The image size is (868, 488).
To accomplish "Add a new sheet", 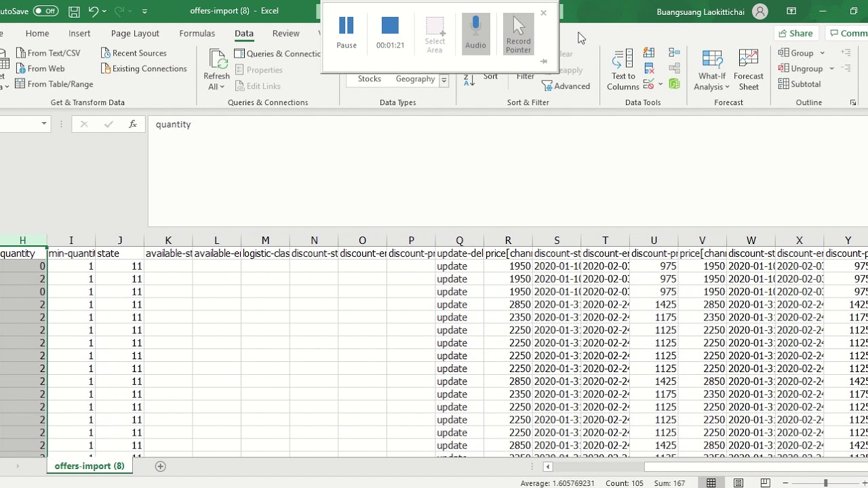I will [x=161, y=466].
